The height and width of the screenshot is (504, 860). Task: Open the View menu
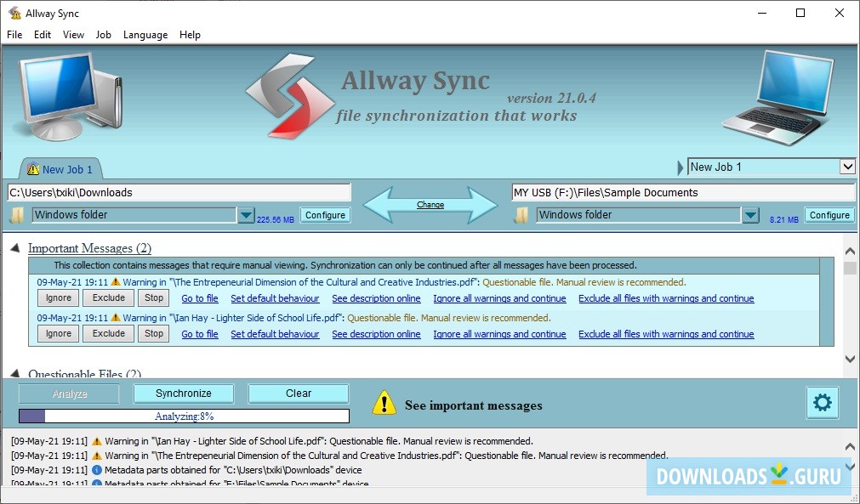coord(73,35)
